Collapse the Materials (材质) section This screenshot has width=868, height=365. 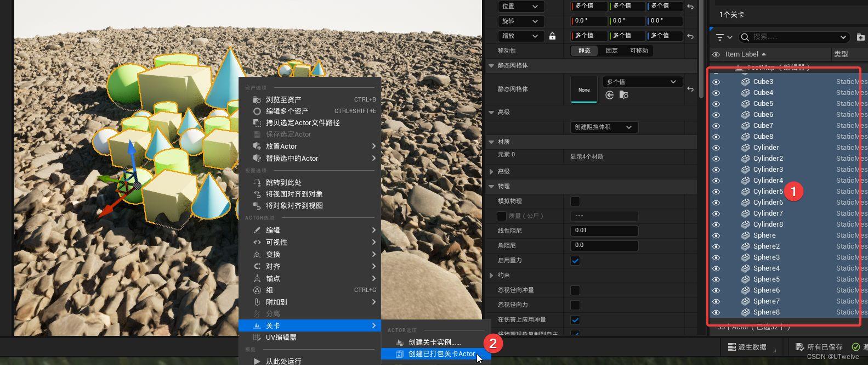(x=491, y=142)
